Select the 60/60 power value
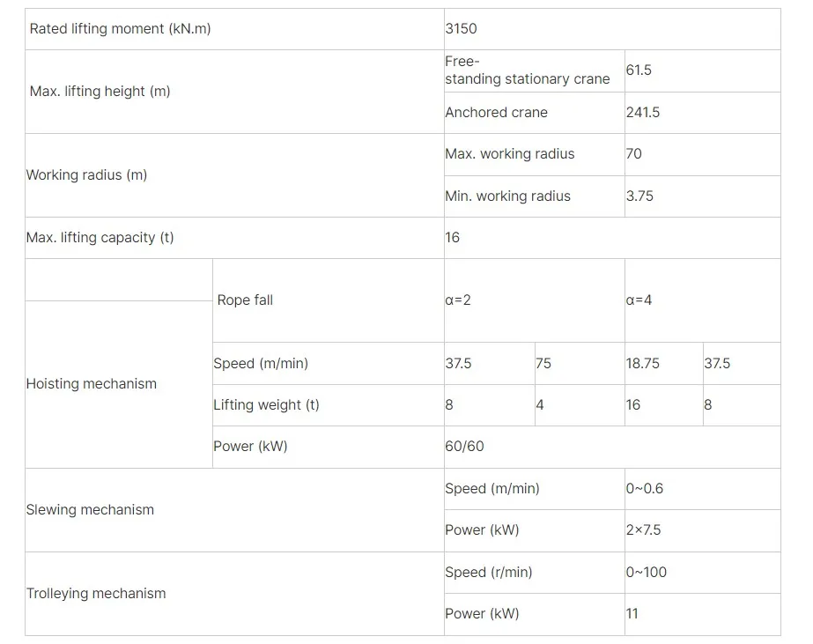 coord(465,447)
